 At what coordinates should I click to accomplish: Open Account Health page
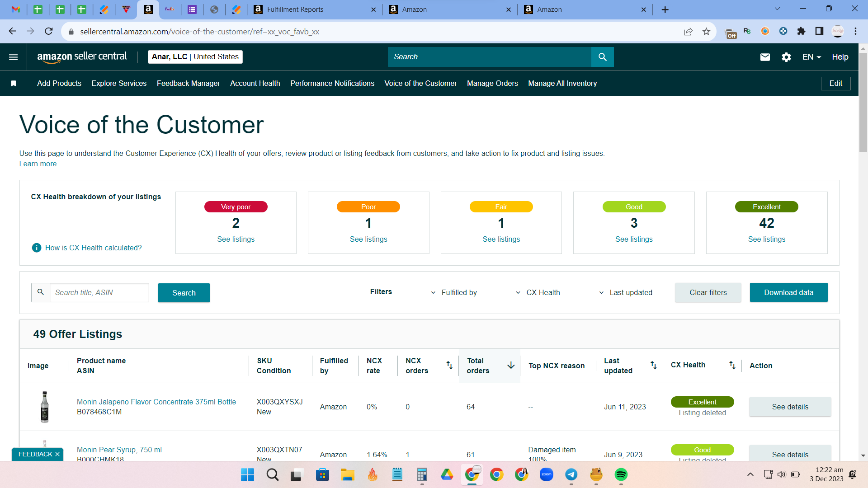(x=255, y=84)
